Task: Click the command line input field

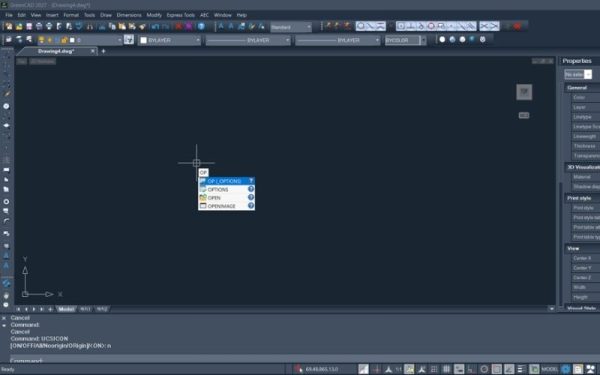Action: point(300,360)
